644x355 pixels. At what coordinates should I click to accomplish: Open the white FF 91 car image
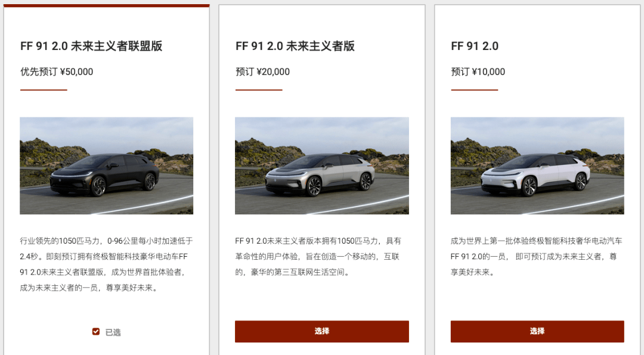[537, 166]
